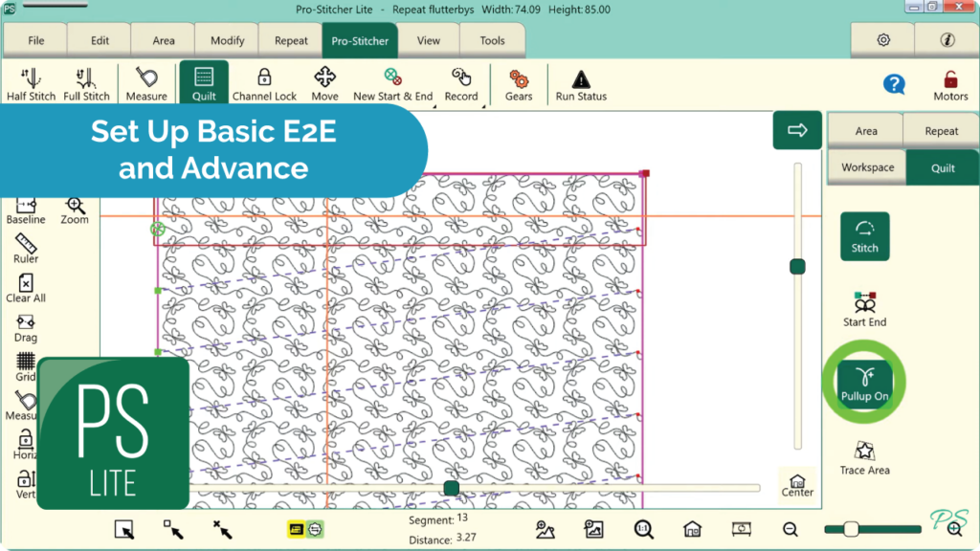The width and height of the screenshot is (980, 551).
Task: Click the Start End icon
Action: [x=864, y=309]
